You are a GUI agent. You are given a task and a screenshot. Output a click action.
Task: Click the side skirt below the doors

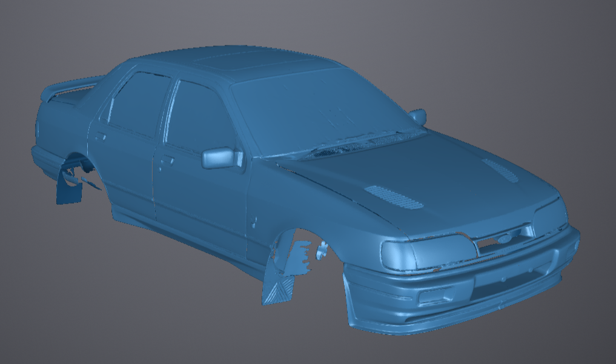tap(182, 233)
